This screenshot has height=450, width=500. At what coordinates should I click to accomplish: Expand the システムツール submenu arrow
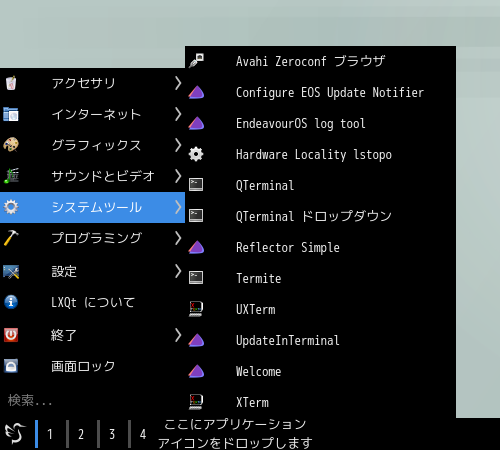(178, 207)
